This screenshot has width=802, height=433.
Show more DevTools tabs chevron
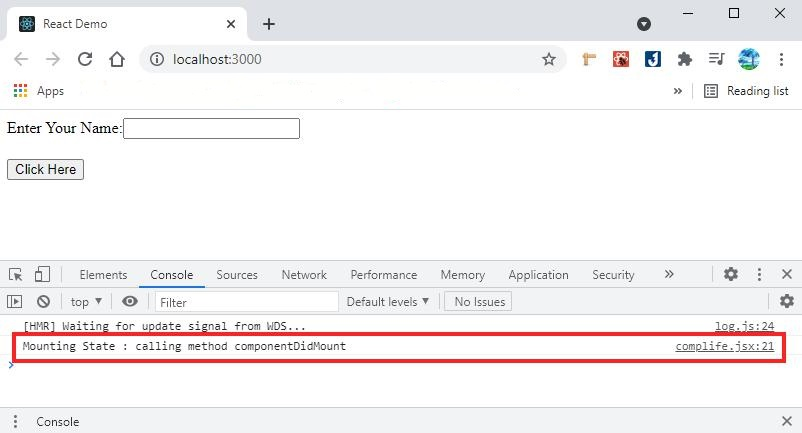pyautogui.click(x=669, y=274)
